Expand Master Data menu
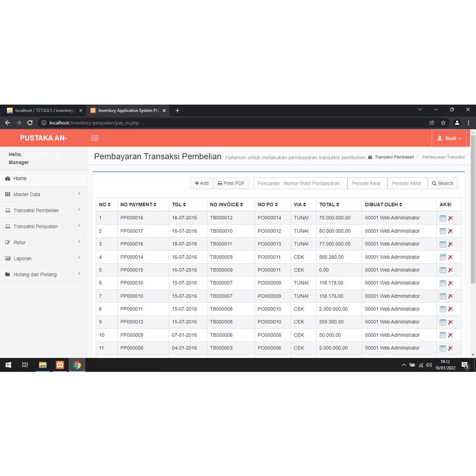This screenshot has width=476, height=476. click(x=43, y=194)
